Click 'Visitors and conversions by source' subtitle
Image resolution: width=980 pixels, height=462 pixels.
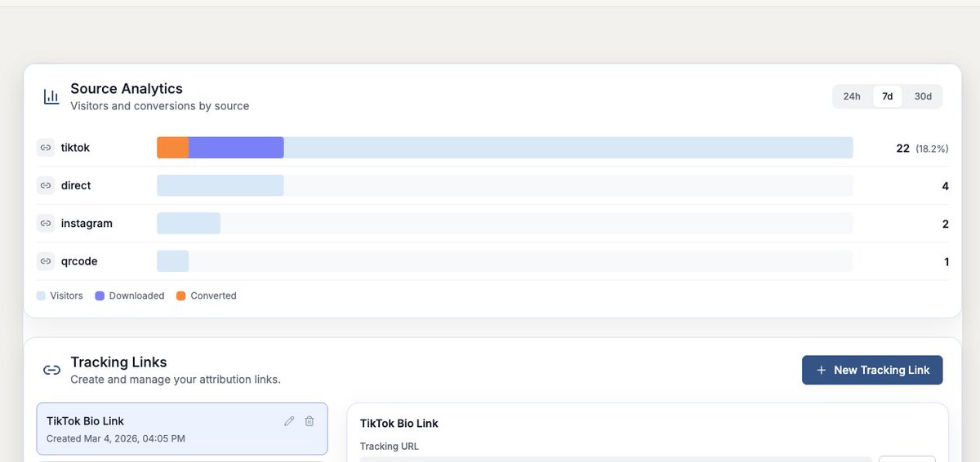click(160, 106)
